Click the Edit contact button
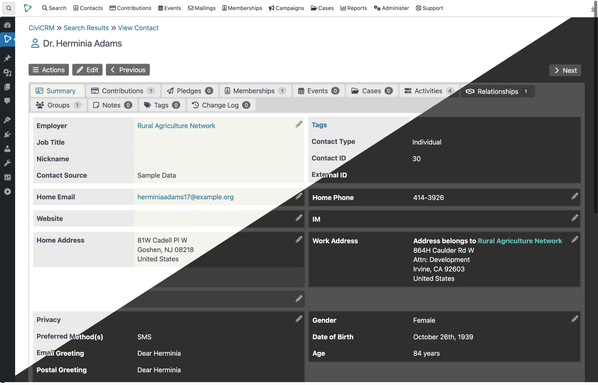Image resolution: width=598 pixels, height=385 pixels. (87, 70)
